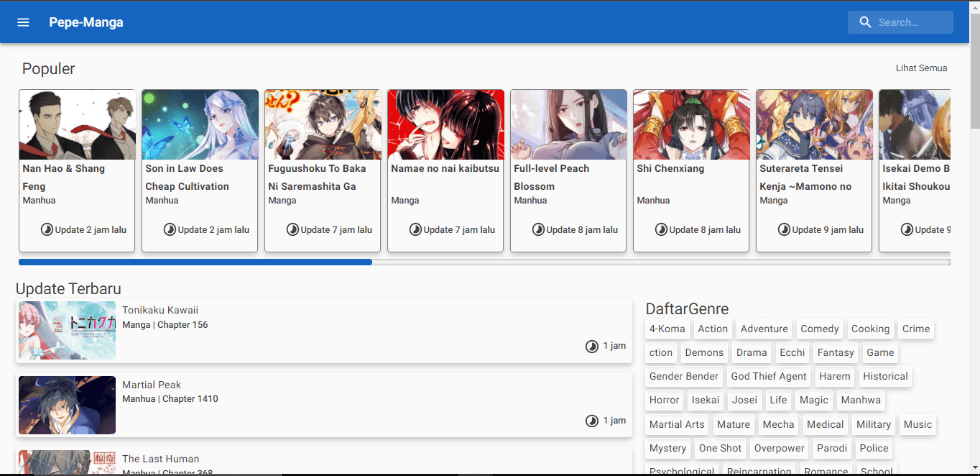Image resolution: width=980 pixels, height=476 pixels.
Task: Select the Gender Bender genre chip
Action: (x=684, y=376)
